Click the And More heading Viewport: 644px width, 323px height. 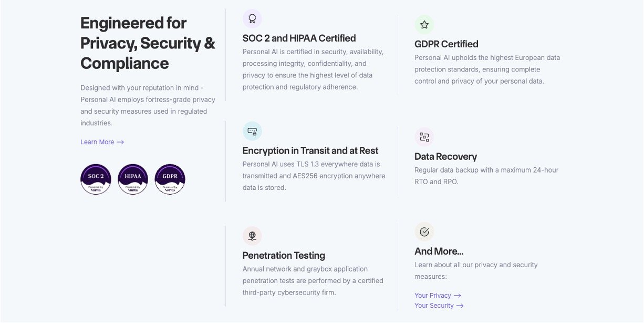[439, 251]
